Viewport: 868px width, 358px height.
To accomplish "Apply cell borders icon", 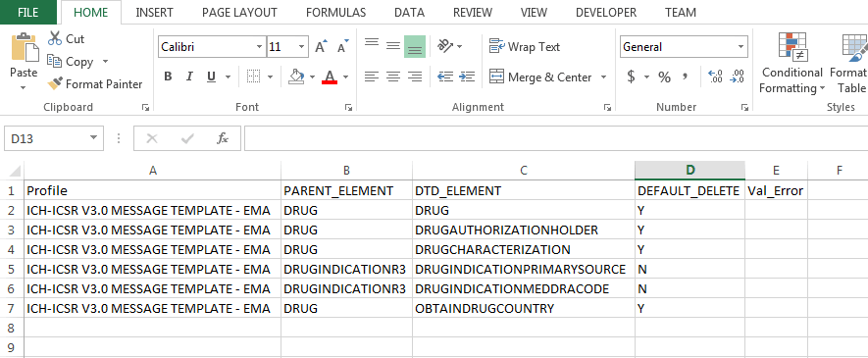I will tap(254, 77).
